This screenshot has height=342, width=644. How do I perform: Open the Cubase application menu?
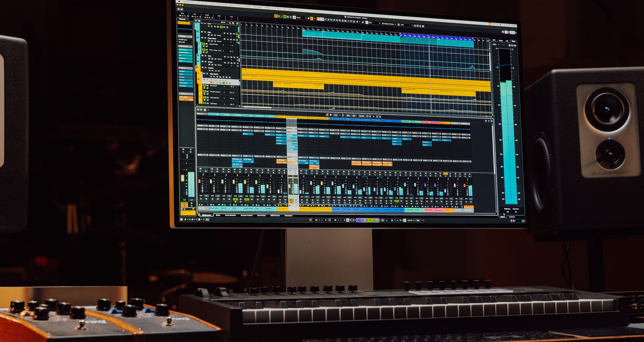click(x=186, y=2)
